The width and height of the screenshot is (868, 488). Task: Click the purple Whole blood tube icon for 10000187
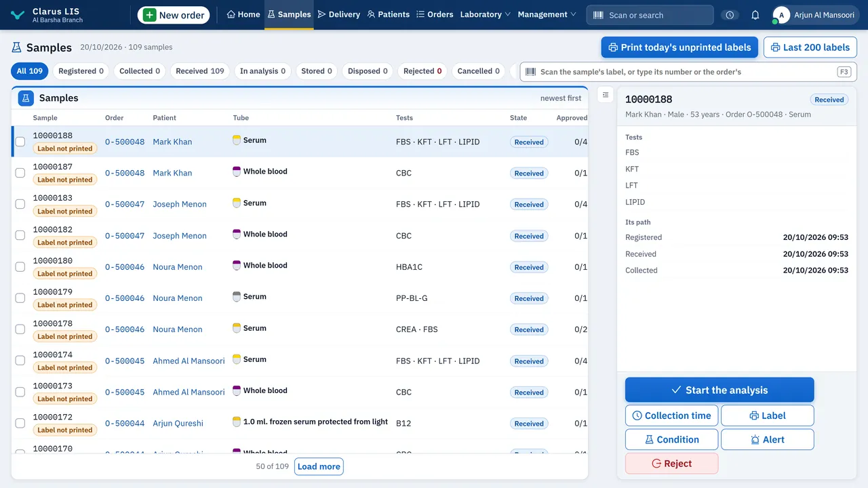(x=237, y=171)
